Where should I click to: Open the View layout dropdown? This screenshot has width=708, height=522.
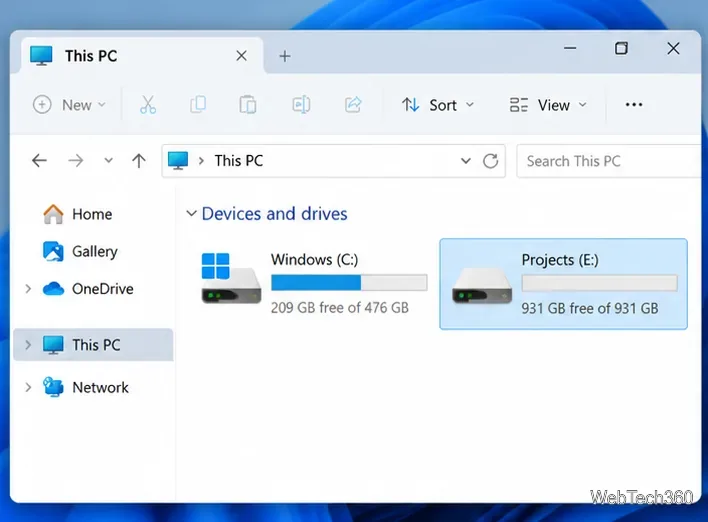[x=548, y=105]
